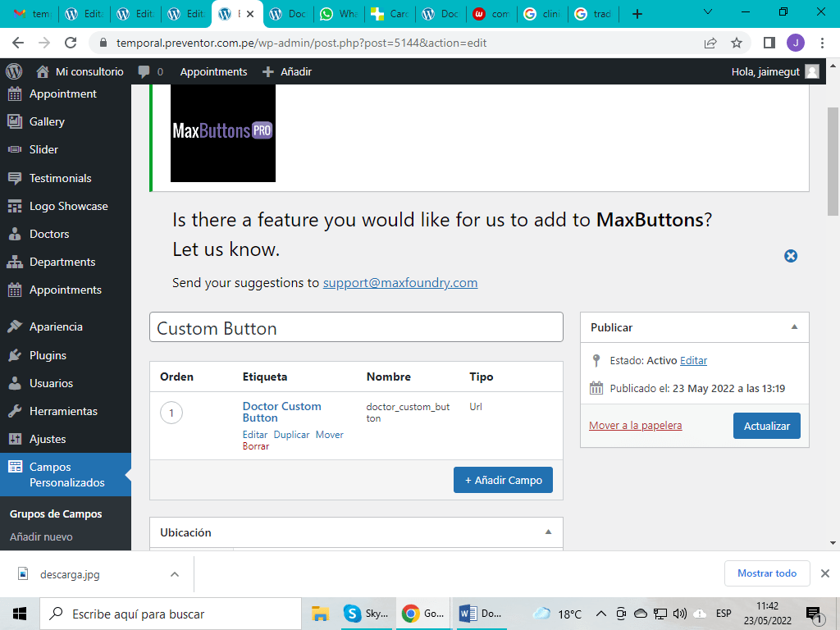Open the Testimonials sidebar menu
840x630 pixels.
point(61,178)
